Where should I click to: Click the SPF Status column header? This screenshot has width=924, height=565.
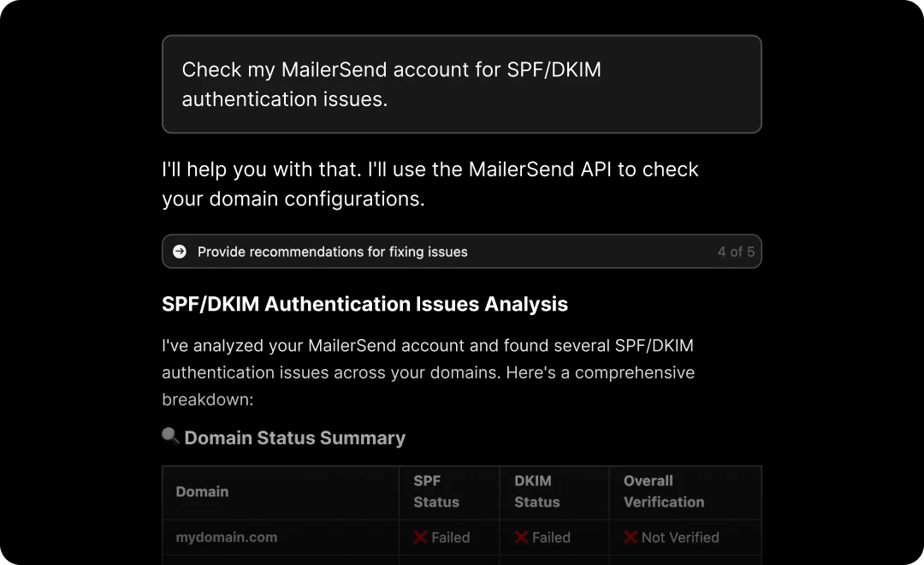[x=436, y=491]
